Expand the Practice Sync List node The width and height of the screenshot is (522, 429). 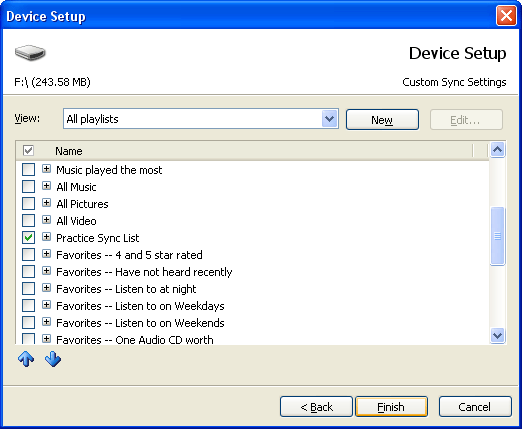pyautogui.click(x=46, y=237)
